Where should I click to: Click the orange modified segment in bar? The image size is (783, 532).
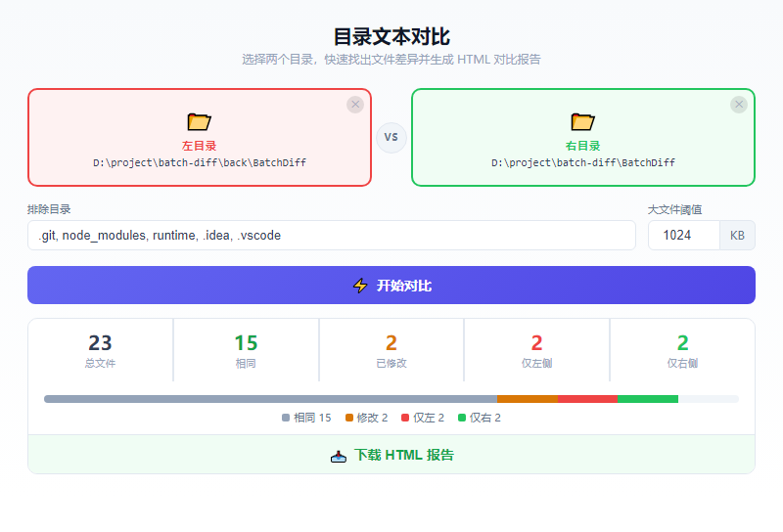528,399
